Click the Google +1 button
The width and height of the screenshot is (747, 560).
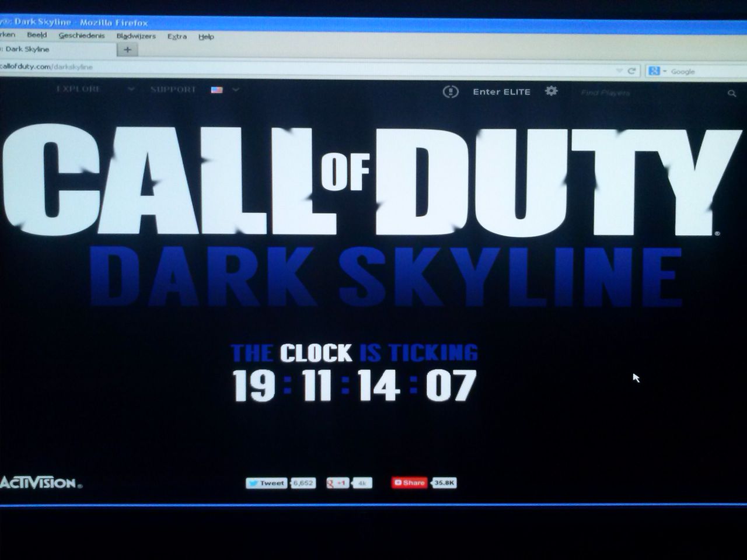click(x=337, y=483)
